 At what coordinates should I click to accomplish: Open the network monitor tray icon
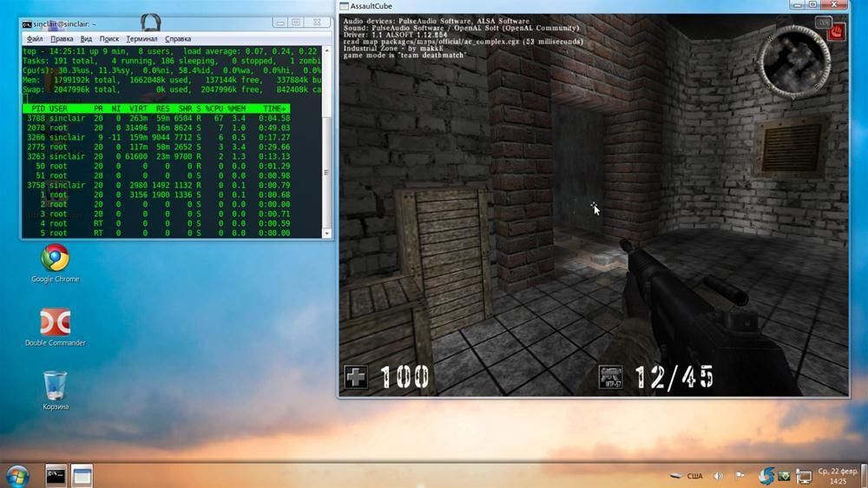pos(804,476)
